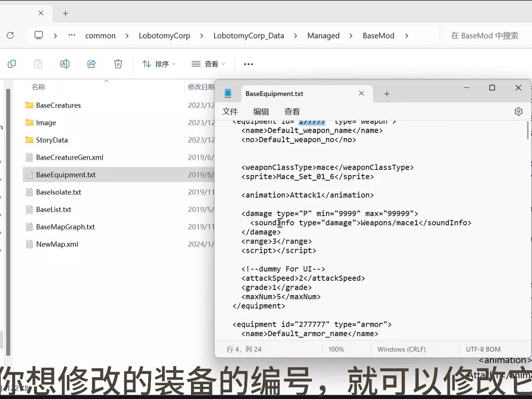Screen dimensions: 532x399
Task: Open Notepad 查看 menu
Action: (x=292, y=112)
